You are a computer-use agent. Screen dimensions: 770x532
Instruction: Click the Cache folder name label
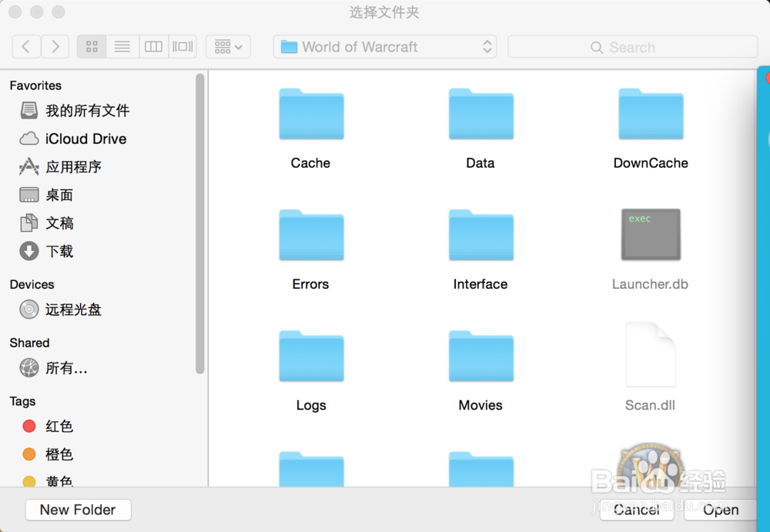pos(310,162)
